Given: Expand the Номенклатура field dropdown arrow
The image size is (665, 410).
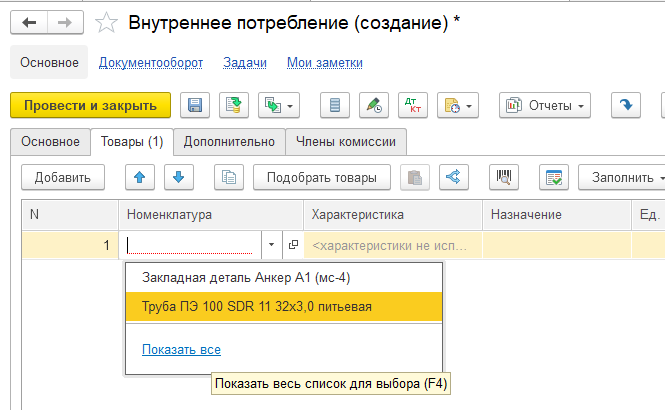Looking at the screenshot, I should 271,244.
